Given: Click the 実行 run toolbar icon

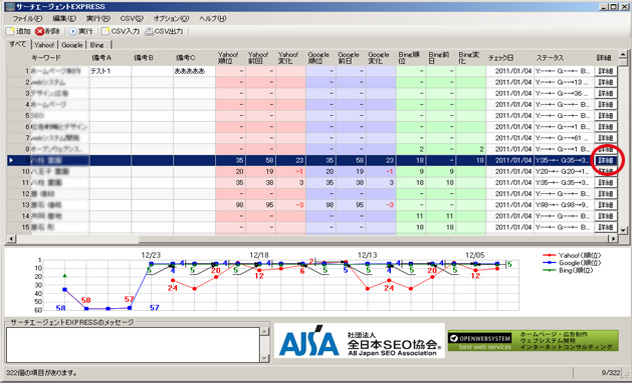Looking at the screenshot, I should [73, 31].
